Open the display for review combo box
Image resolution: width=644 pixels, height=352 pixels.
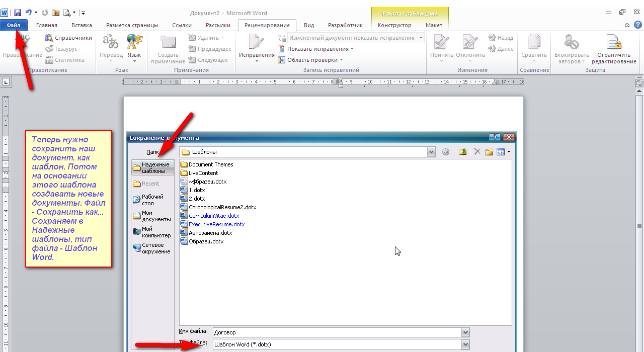(356, 38)
